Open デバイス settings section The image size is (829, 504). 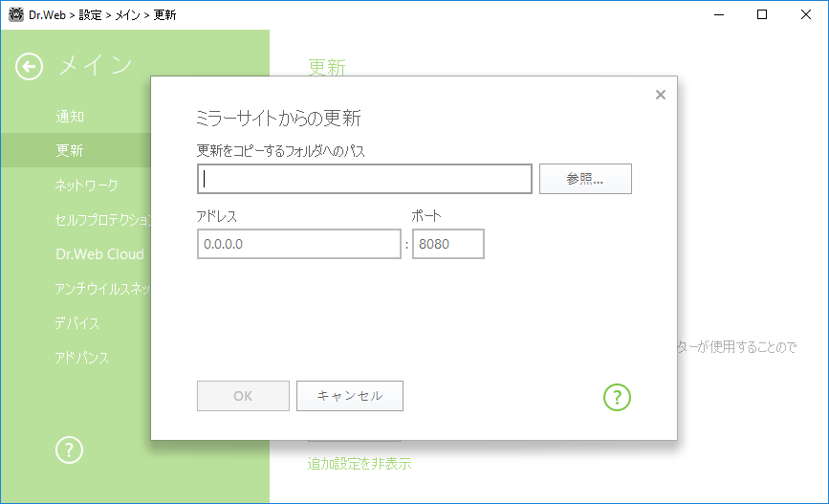(77, 323)
